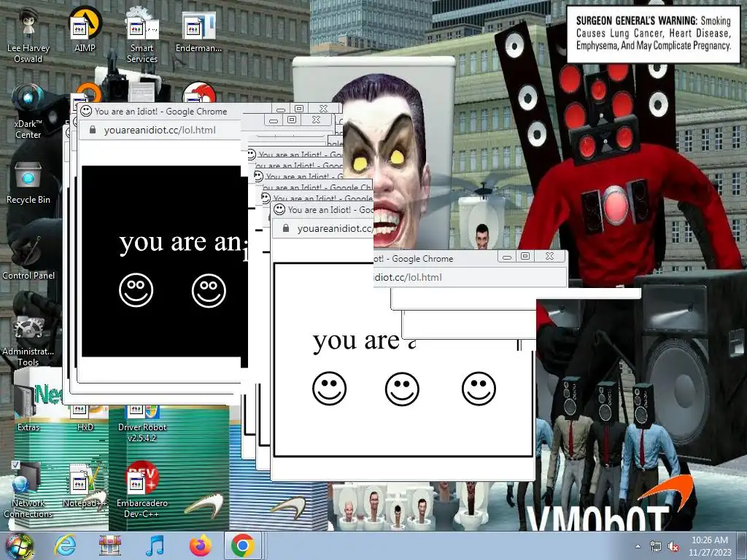The width and height of the screenshot is (747, 560).
Task: Launch the AIMP desktop shortcut
Action: tap(85, 28)
